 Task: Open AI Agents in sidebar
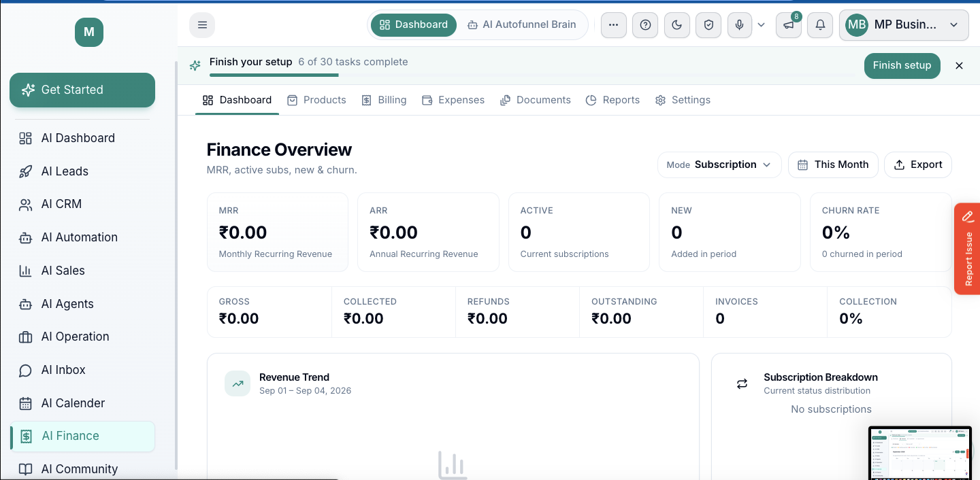pos(82,304)
